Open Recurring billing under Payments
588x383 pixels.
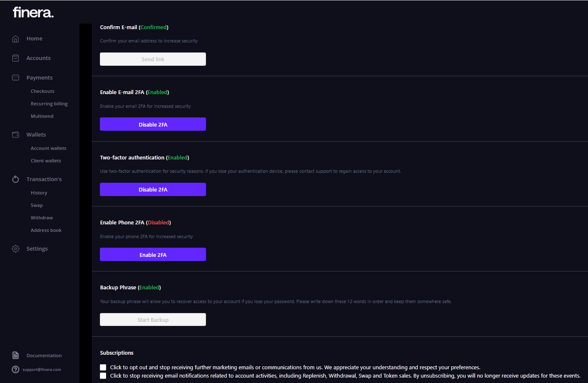click(49, 104)
